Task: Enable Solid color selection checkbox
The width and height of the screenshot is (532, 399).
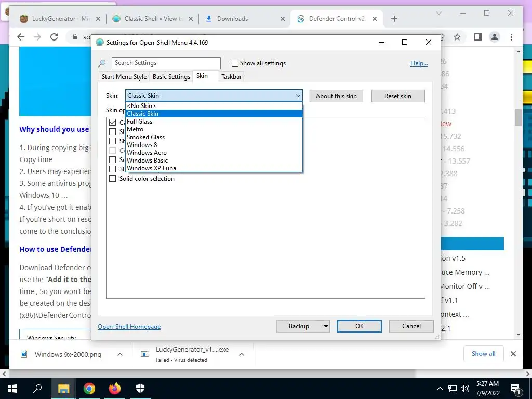Action: coord(112,179)
